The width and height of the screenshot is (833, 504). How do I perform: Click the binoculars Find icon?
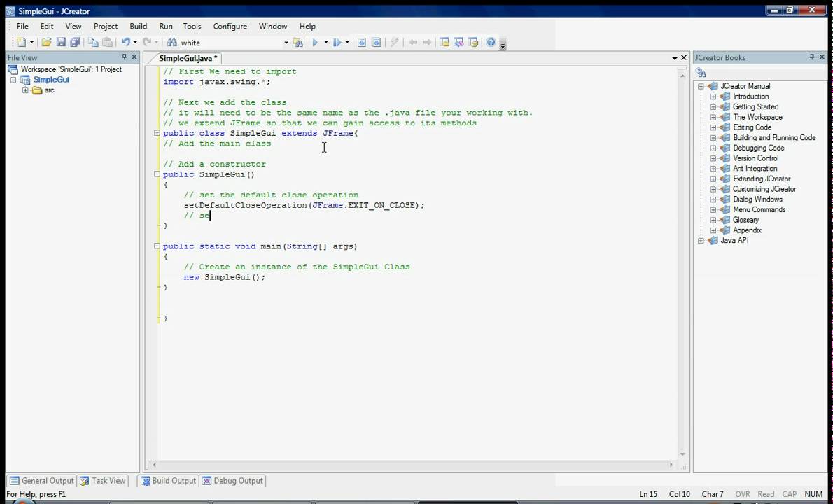pyautogui.click(x=171, y=43)
